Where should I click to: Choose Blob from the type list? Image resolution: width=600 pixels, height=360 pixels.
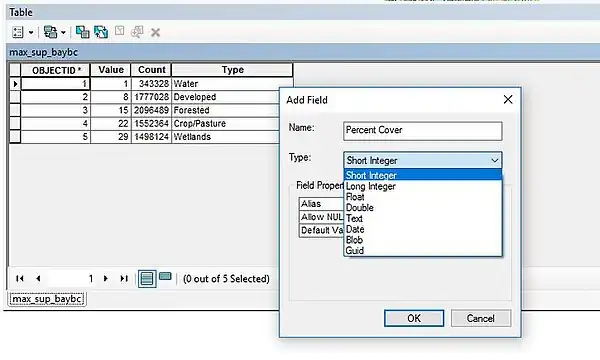click(x=423, y=240)
